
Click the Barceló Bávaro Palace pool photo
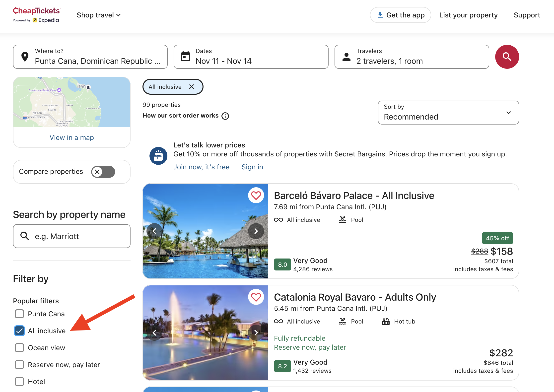click(206, 231)
